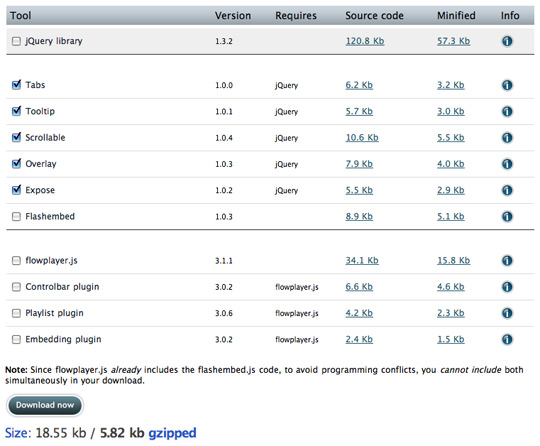Click the Requires column header

(x=296, y=15)
